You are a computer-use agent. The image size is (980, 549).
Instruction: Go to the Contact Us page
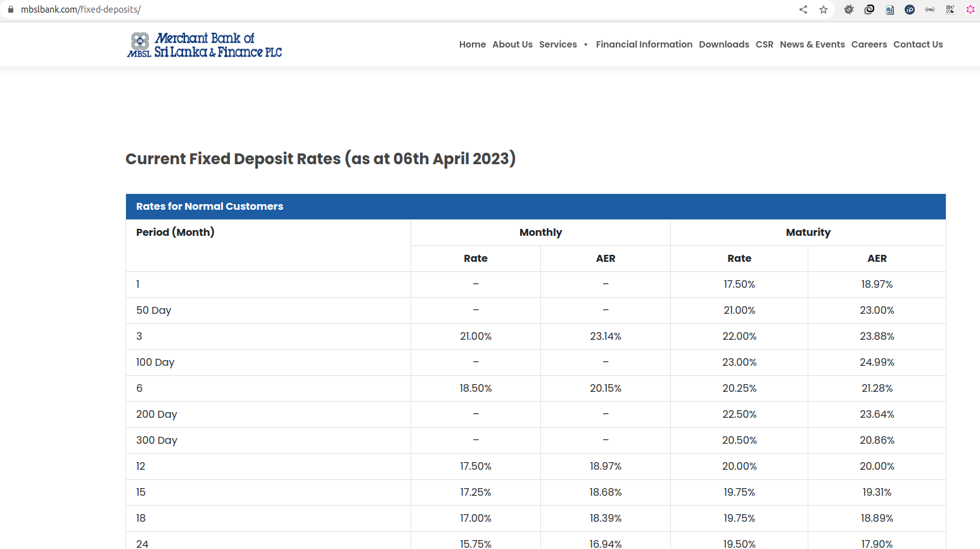click(918, 44)
